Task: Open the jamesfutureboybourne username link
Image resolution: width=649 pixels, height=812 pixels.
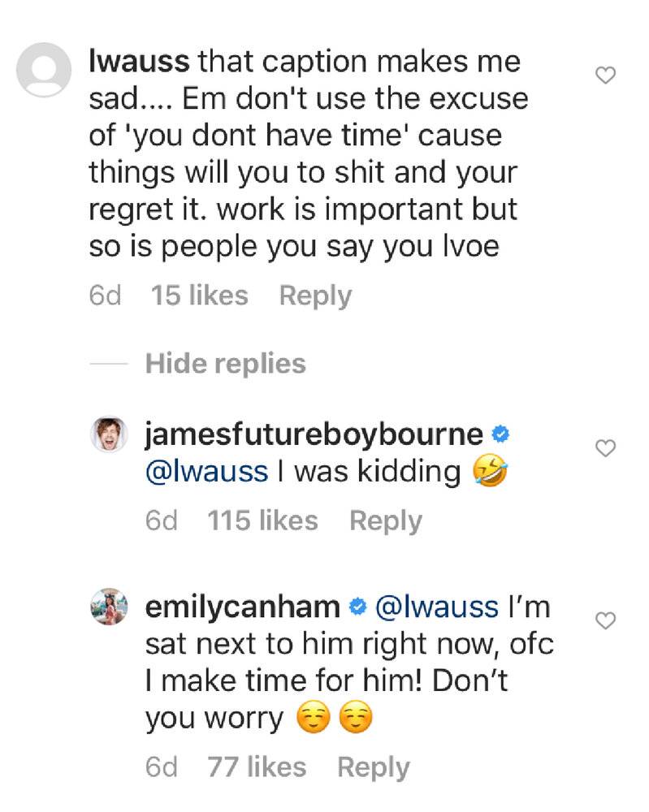Action: click(x=314, y=435)
